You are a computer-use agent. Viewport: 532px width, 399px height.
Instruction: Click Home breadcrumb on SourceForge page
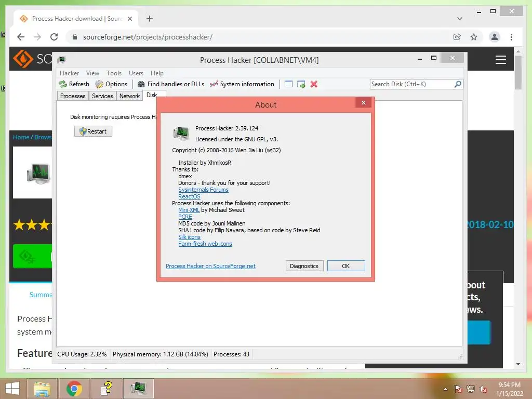(x=21, y=137)
